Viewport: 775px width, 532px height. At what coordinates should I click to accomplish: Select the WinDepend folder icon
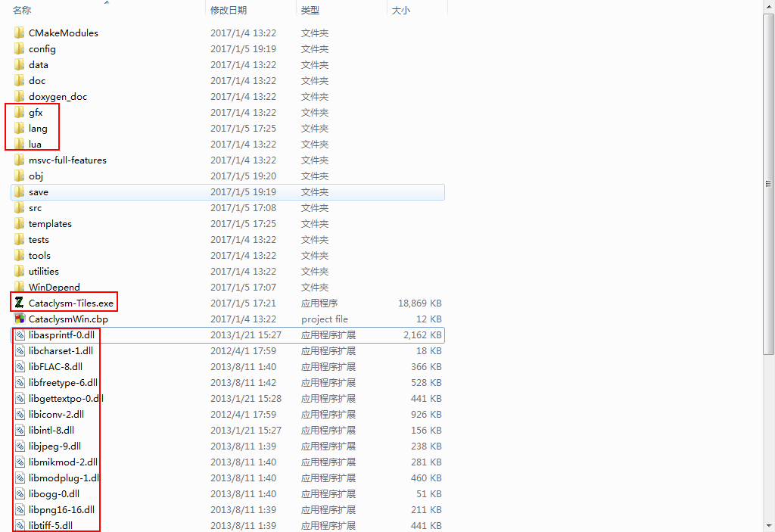[19, 287]
